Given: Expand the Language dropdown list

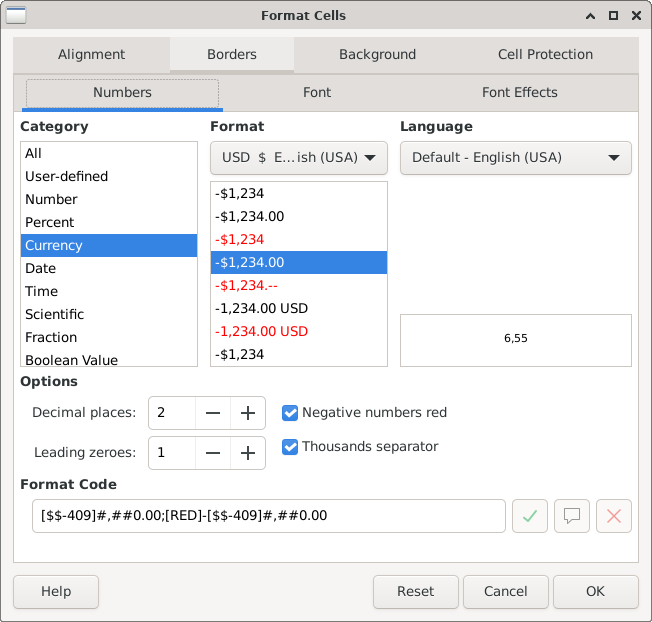Looking at the screenshot, I should click(x=515, y=157).
